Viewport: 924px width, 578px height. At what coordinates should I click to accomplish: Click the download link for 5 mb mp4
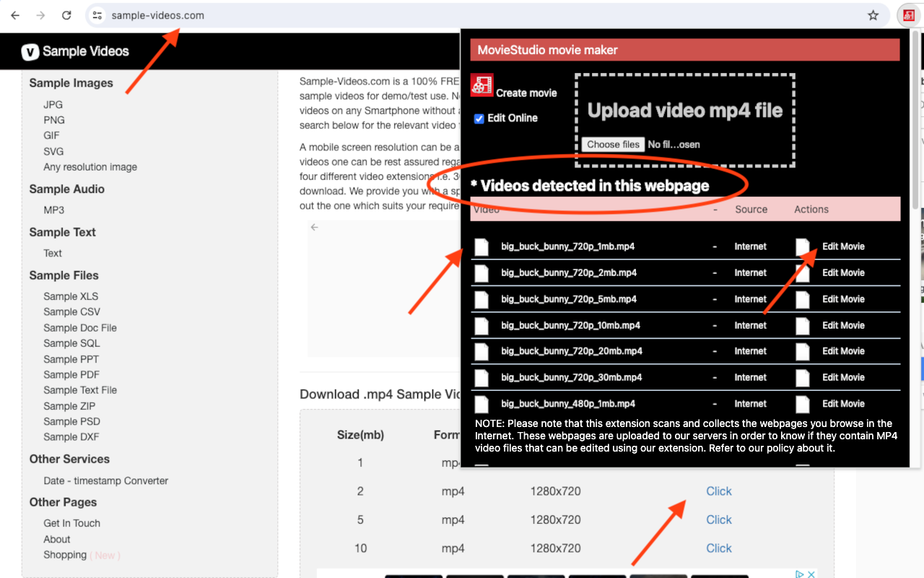point(719,519)
